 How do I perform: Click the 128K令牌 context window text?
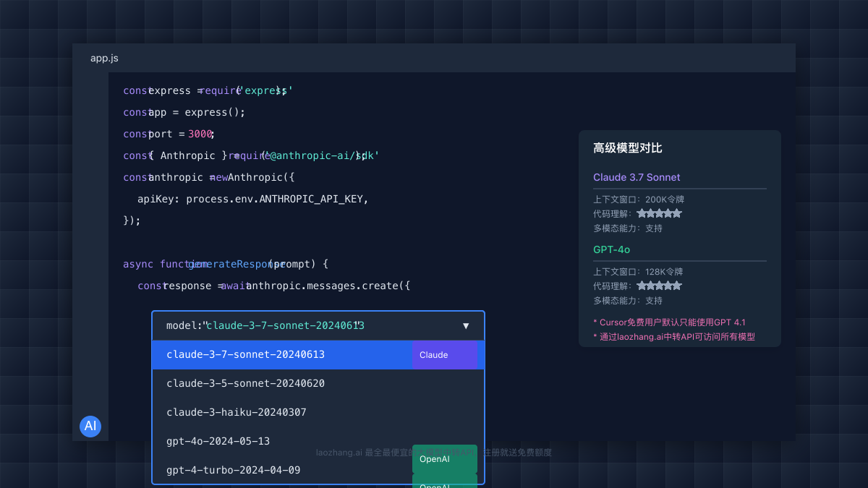coord(664,272)
